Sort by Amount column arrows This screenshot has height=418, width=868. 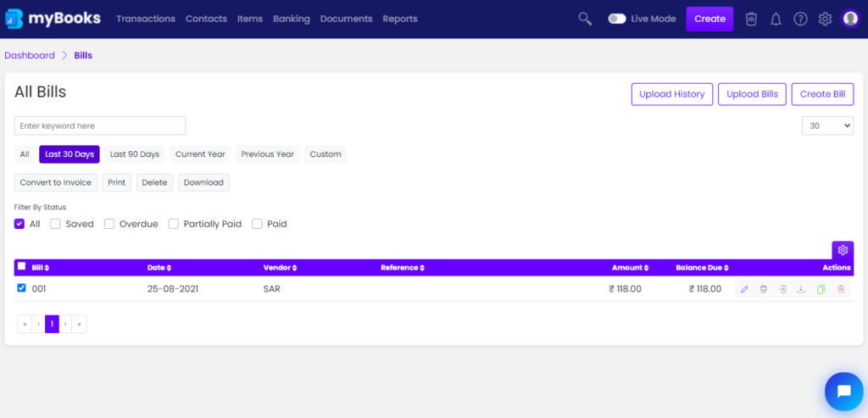coord(645,268)
